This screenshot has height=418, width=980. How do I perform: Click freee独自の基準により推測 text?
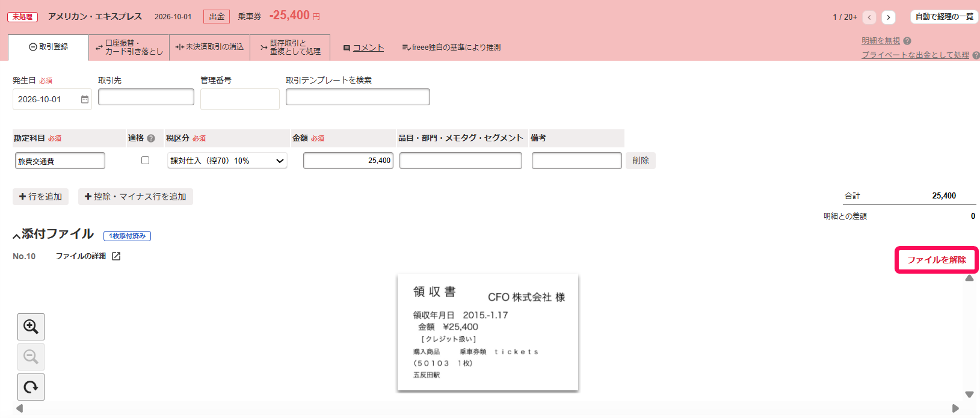tap(456, 48)
